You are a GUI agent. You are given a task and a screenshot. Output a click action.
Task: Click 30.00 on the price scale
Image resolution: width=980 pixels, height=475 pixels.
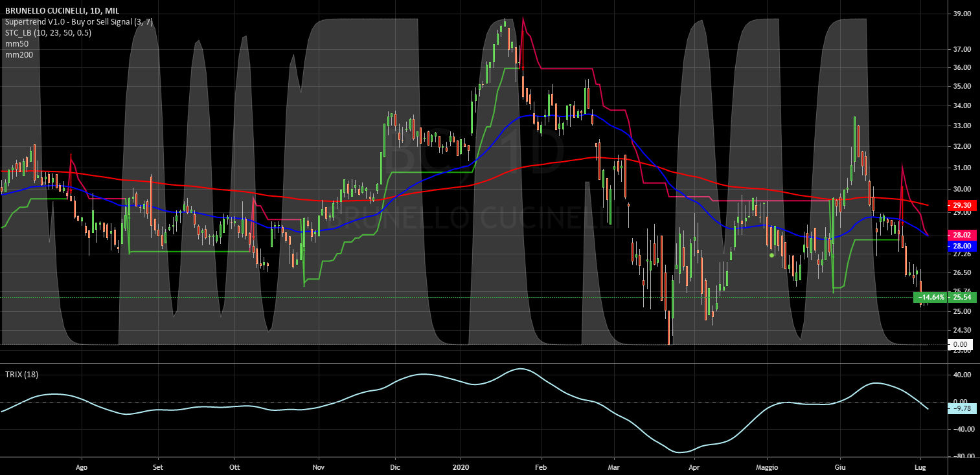(962, 189)
